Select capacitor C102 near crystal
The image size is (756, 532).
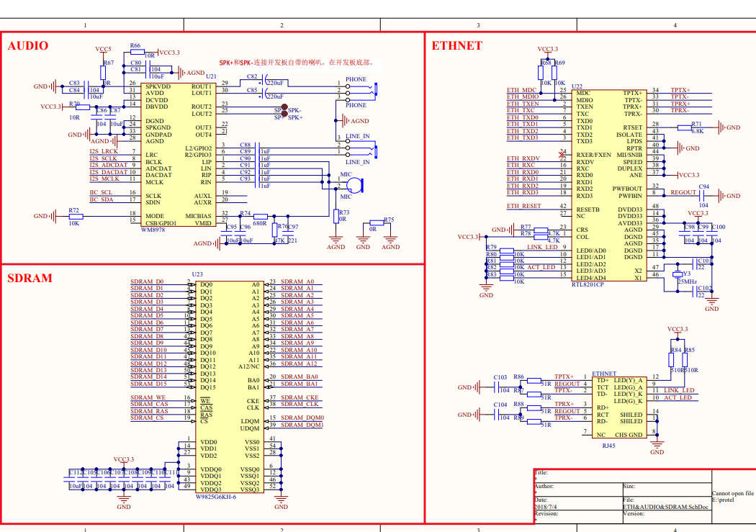click(696, 291)
